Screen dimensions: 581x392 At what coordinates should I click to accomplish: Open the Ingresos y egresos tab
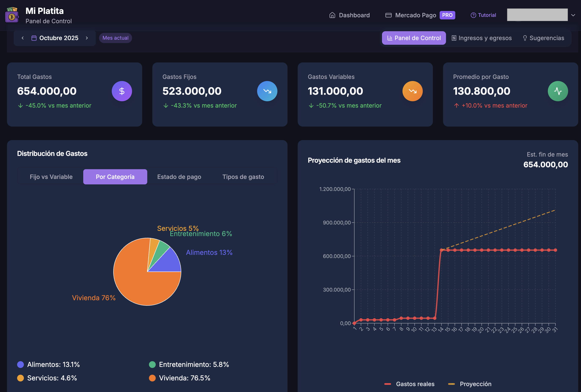481,38
